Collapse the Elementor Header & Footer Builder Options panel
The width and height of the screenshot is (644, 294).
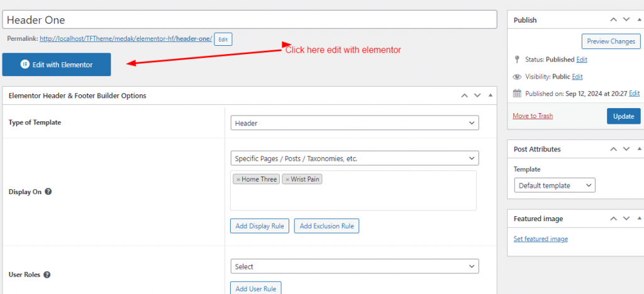[490, 95]
